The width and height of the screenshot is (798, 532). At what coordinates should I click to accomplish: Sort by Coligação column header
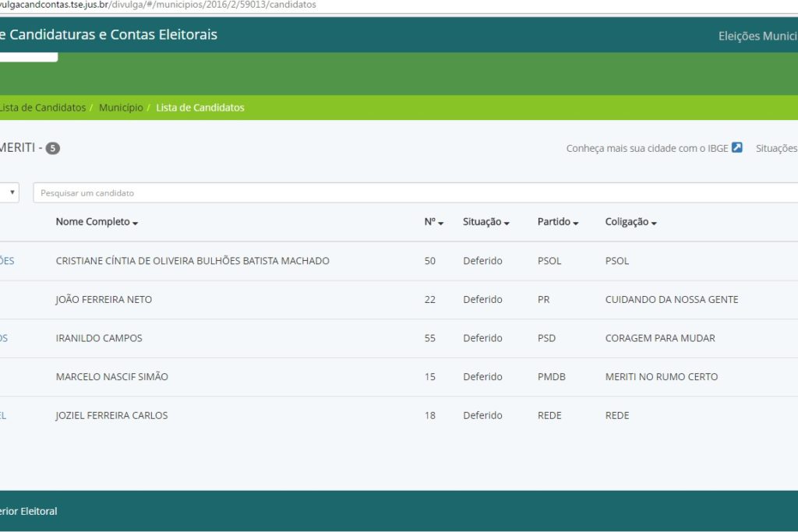click(630, 222)
